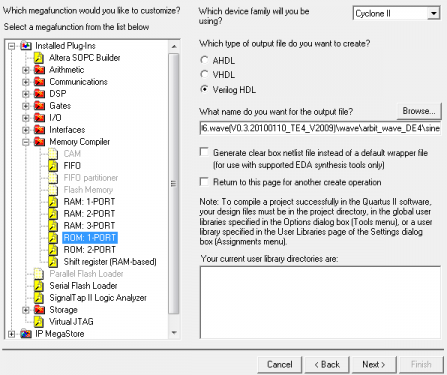Expand the DSP category node

pyautogui.click(x=26, y=94)
